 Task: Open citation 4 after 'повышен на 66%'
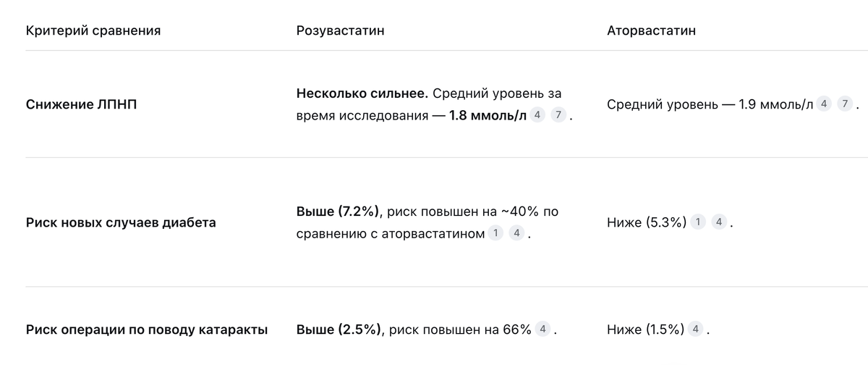click(542, 330)
